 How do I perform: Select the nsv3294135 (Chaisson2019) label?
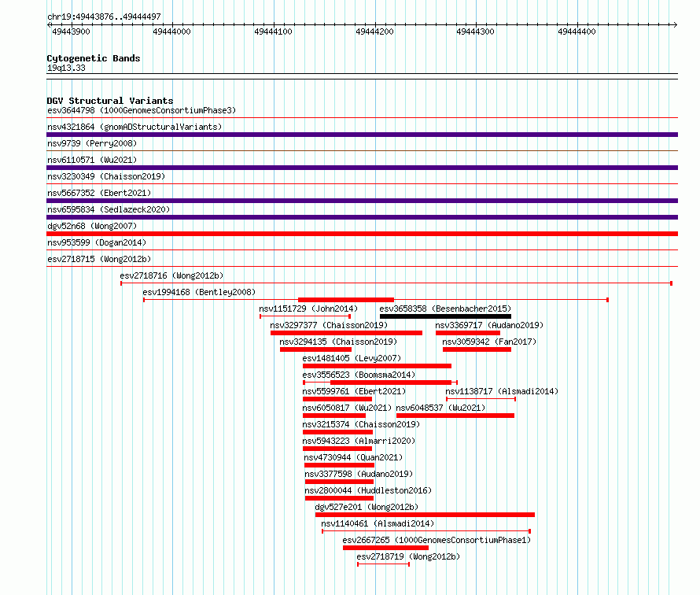point(338,342)
